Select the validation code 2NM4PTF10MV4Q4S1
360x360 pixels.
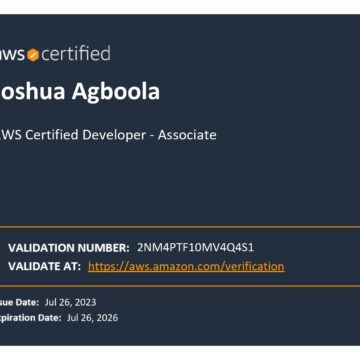pyautogui.click(x=195, y=247)
